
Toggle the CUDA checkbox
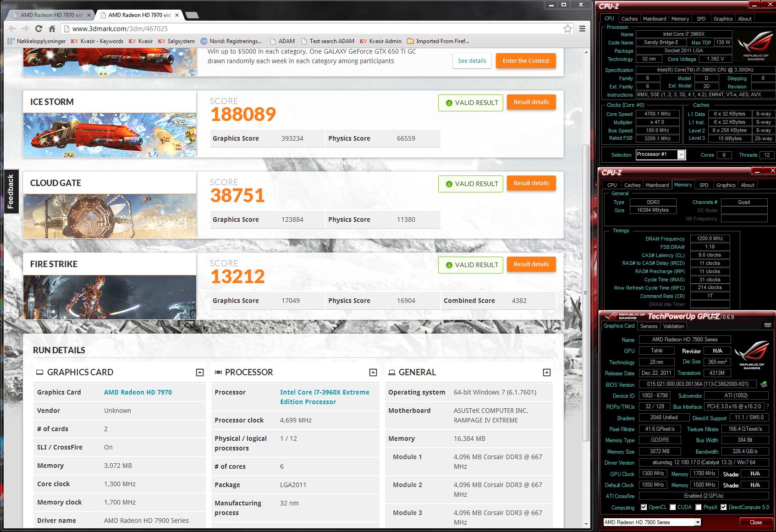(x=673, y=507)
